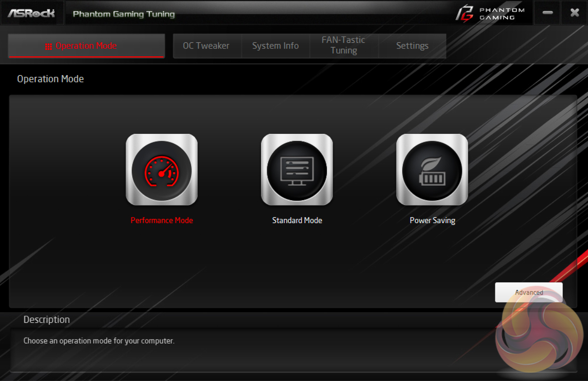This screenshot has height=381, width=588.
Task: Click the Description heading
Action: (47, 319)
